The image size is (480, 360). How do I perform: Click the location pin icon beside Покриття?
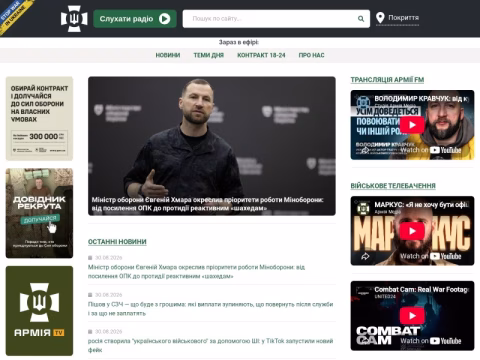[x=380, y=18]
